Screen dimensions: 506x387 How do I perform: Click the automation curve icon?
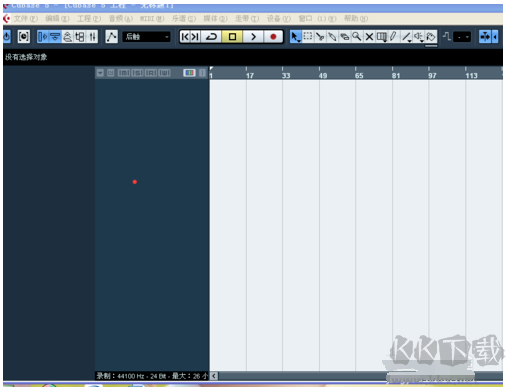coord(111,37)
